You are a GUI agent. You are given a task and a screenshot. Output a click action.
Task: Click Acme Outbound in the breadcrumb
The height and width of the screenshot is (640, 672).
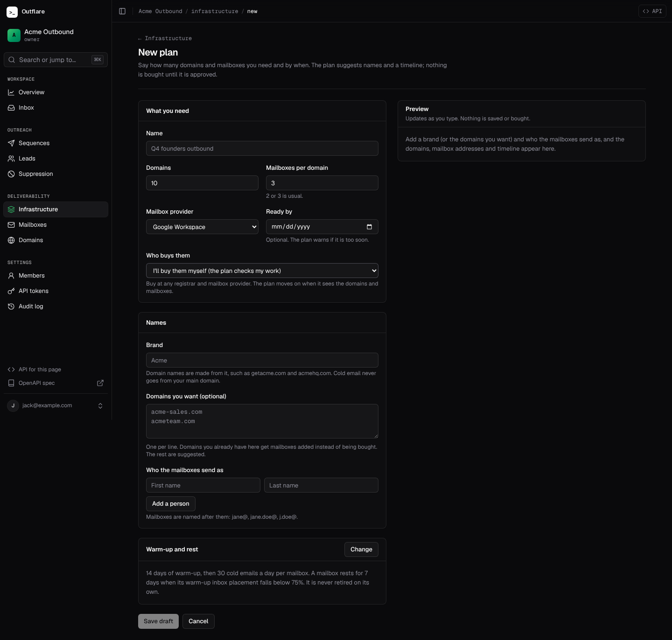pyautogui.click(x=161, y=11)
